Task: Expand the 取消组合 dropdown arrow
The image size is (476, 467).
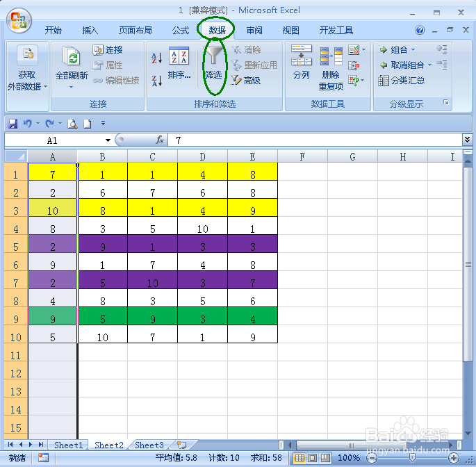Action: click(x=429, y=65)
